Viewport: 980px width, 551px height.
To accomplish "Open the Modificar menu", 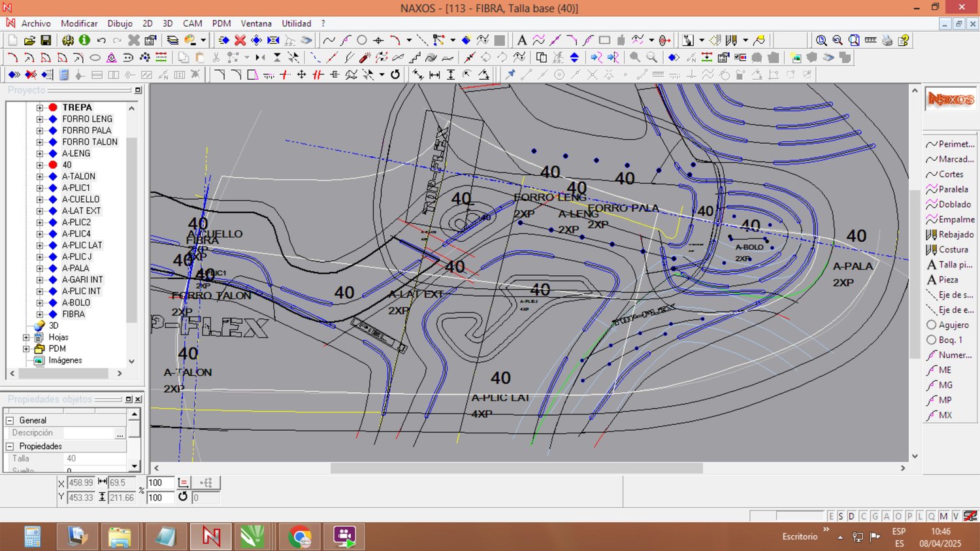I will [79, 24].
